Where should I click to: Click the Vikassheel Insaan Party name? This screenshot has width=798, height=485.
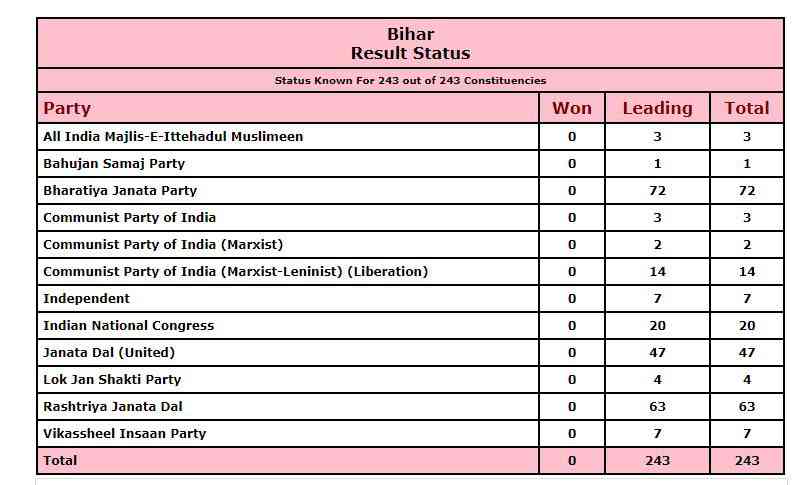[124, 433]
